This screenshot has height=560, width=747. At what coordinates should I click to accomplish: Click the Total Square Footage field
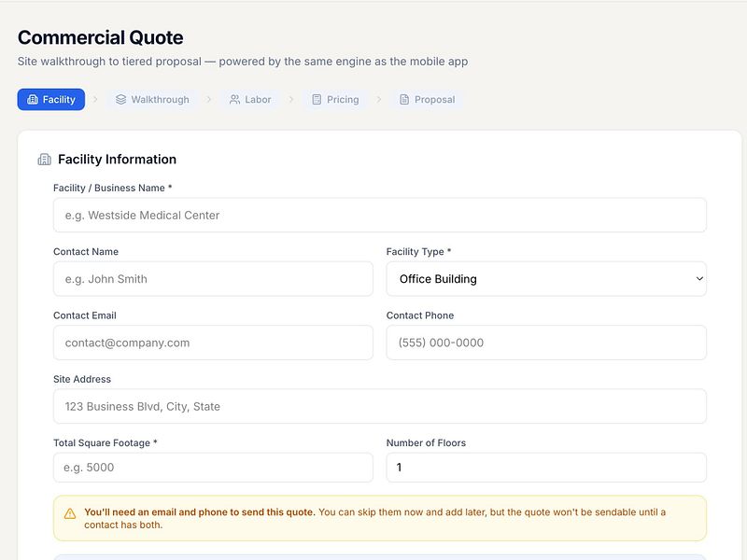[x=213, y=468]
